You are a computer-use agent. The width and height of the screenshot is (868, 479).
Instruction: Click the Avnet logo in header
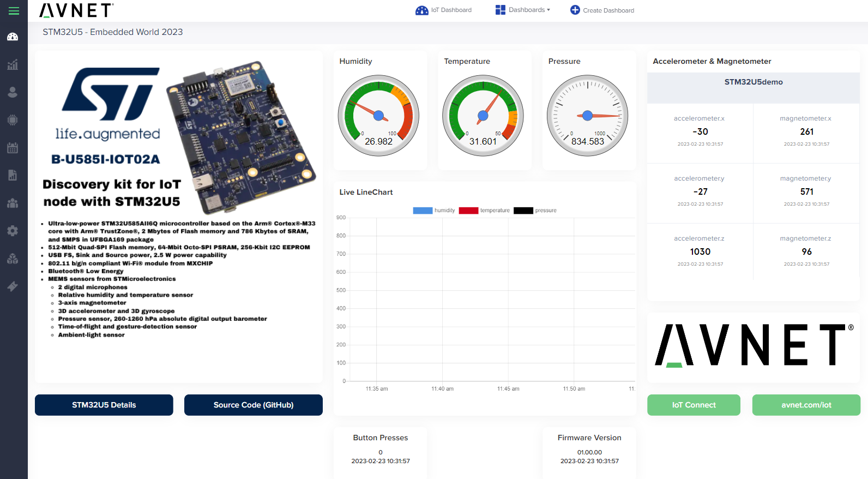(x=76, y=10)
